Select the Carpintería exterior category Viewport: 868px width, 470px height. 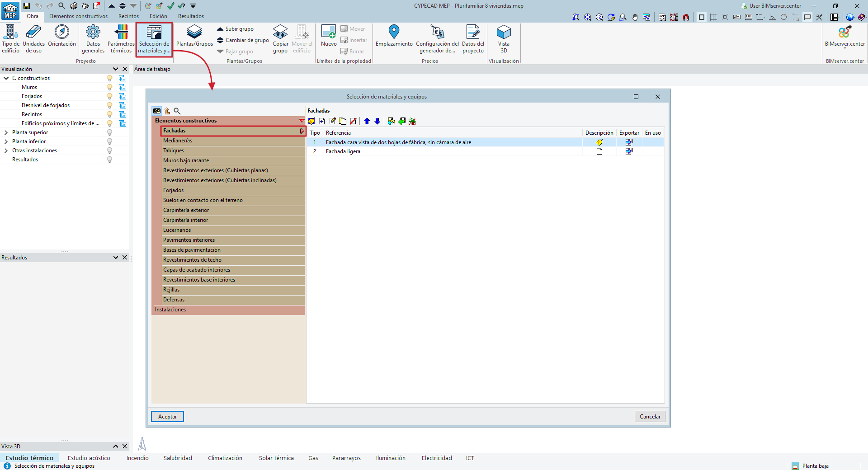[186, 210]
